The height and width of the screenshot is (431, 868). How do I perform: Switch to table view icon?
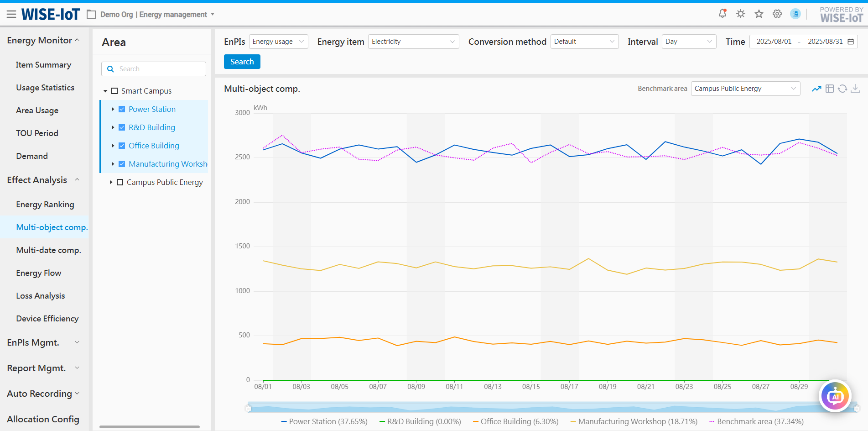[x=829, y=89]
